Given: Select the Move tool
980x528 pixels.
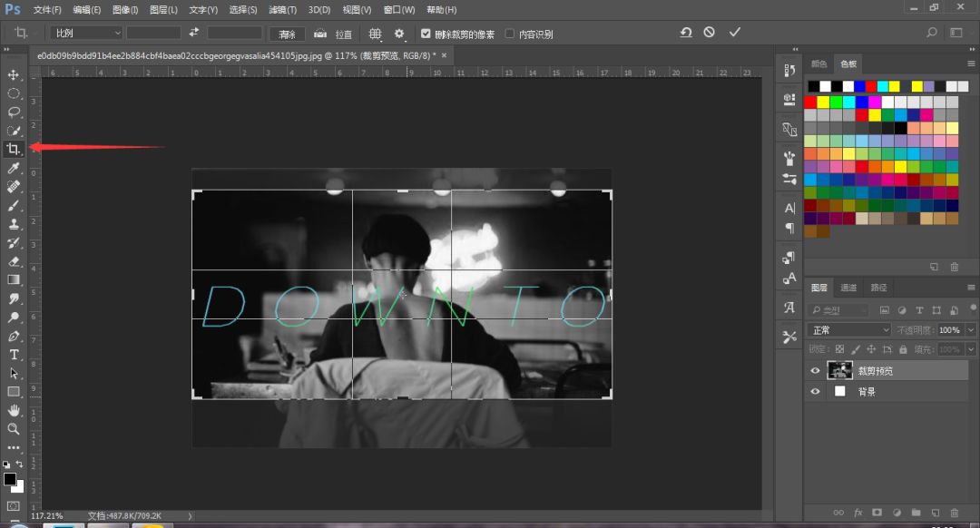Looking at the screenshot, I should tap(14, 74).
